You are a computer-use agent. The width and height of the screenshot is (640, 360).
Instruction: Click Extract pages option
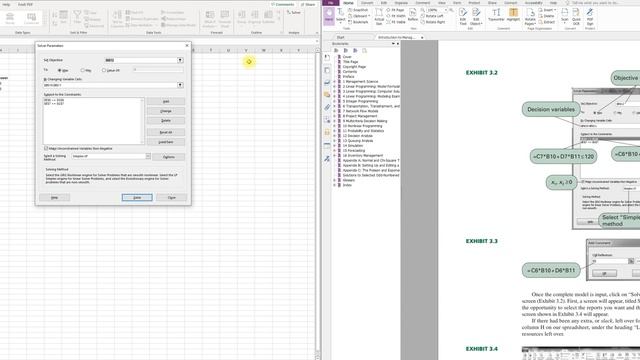546,22
